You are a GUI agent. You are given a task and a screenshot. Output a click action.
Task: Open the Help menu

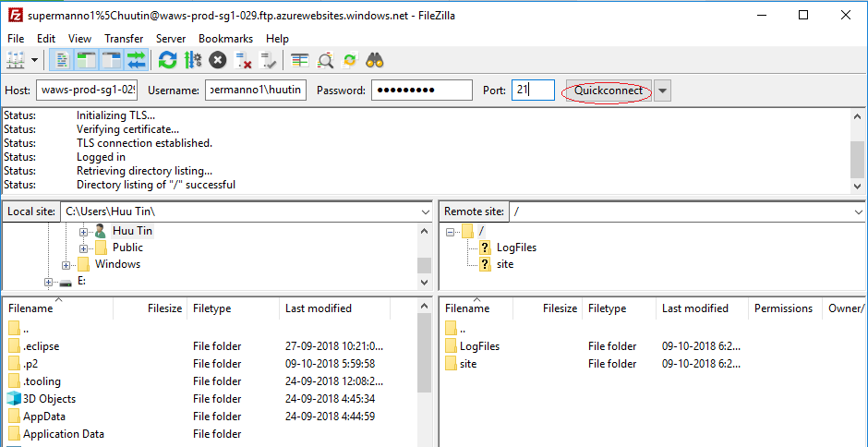pyautogui.click(x=277, y=39)
